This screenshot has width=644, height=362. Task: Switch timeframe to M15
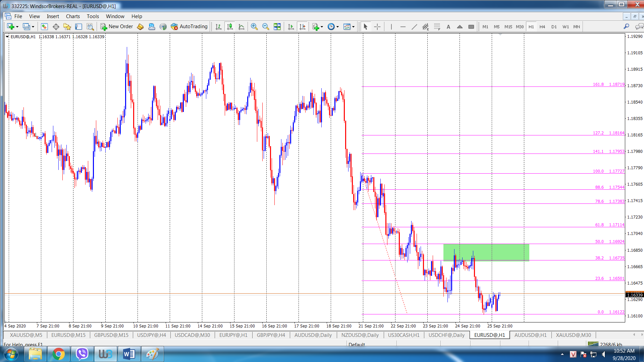coord(508,26)
